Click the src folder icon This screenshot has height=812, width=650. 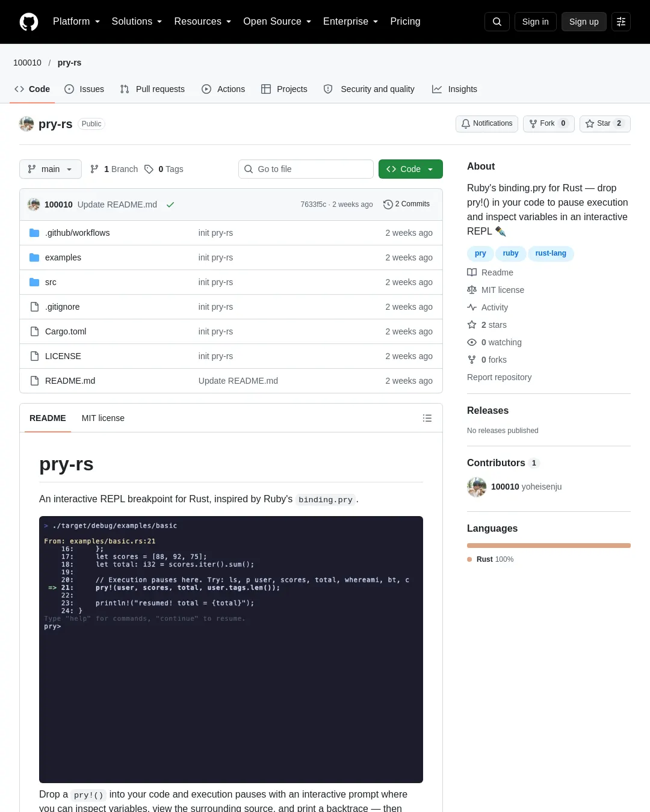coord(34,282)
